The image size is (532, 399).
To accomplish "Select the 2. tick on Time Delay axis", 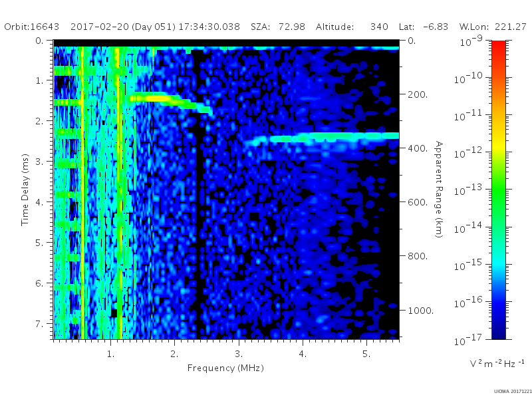I will pos(39,121).
